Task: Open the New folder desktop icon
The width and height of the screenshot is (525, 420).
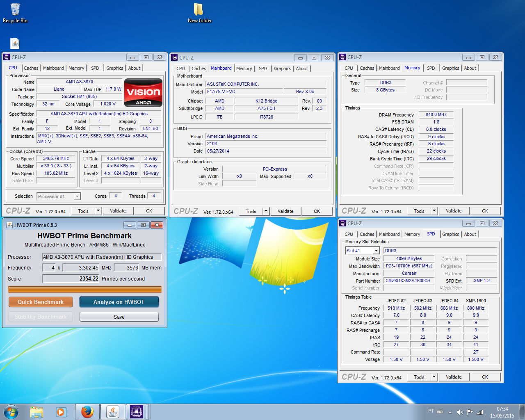Action: click(x=200, y=13)
